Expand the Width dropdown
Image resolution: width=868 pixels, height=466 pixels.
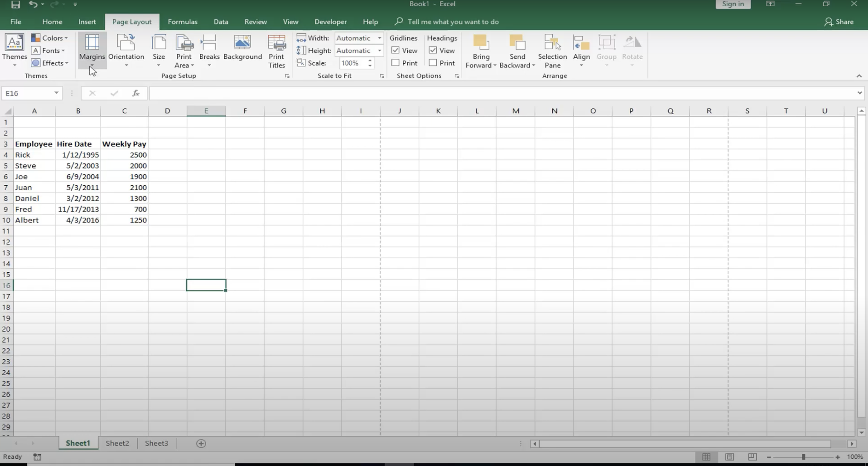[x=379, y=38]
